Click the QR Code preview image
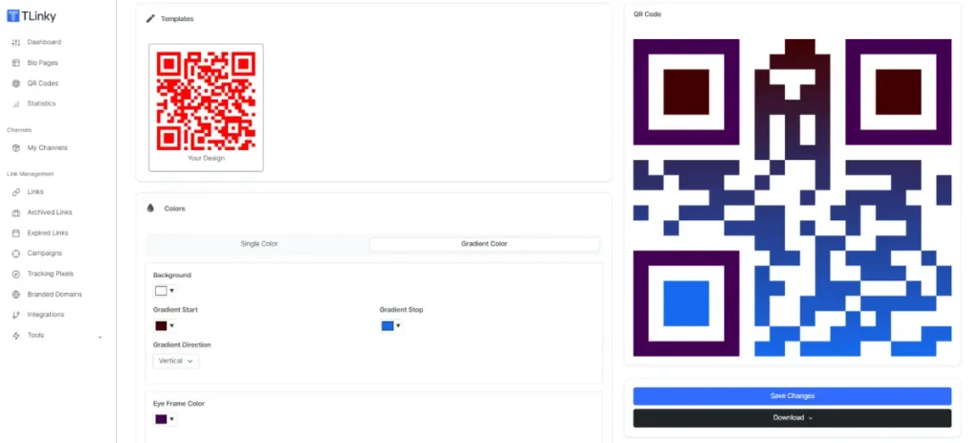The width and height of the screenshot is (980, 443). point(791,197)
